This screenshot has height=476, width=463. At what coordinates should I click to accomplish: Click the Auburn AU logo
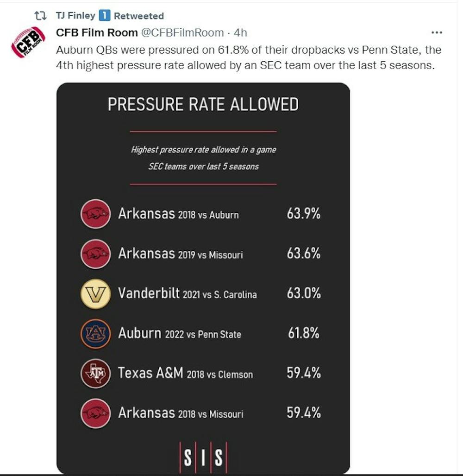tap(95, 334)
